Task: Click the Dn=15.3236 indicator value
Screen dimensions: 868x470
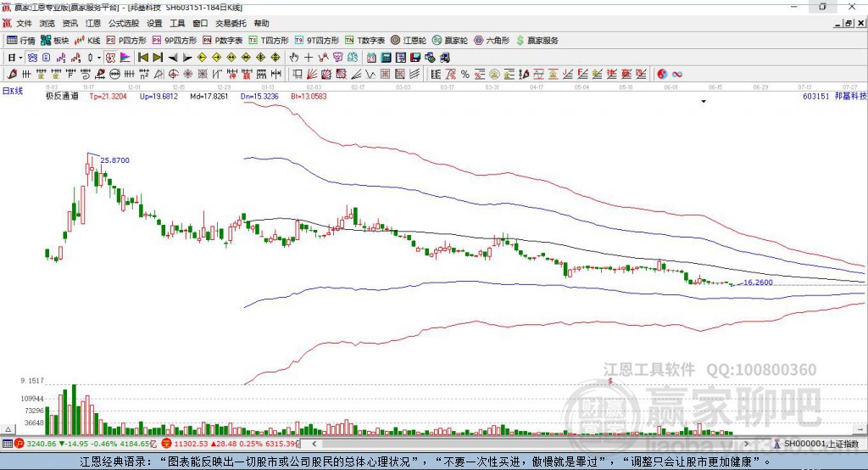Action: point(259,96)
